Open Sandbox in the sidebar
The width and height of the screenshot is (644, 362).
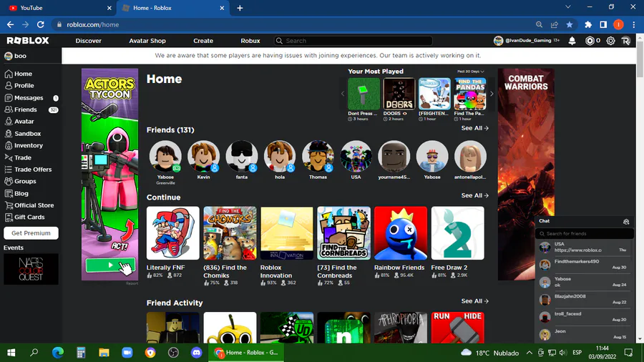pyautogui.click(x=23, y=133)
